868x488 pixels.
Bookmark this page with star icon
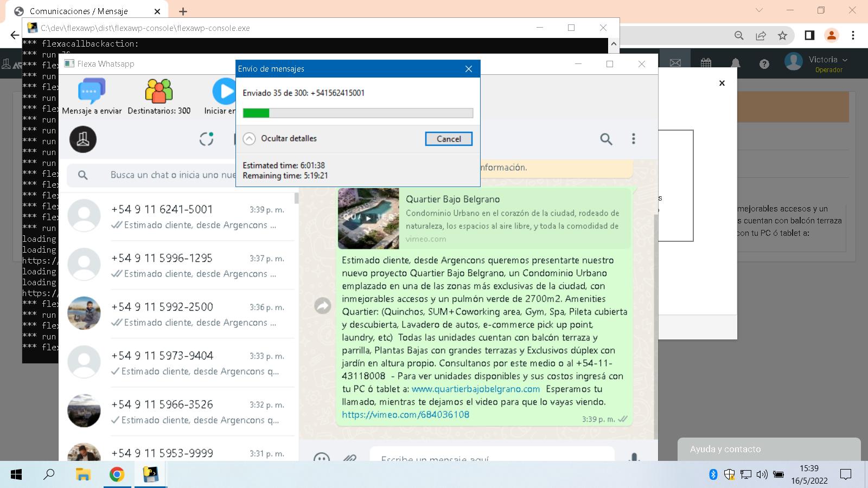click(782, 35)
